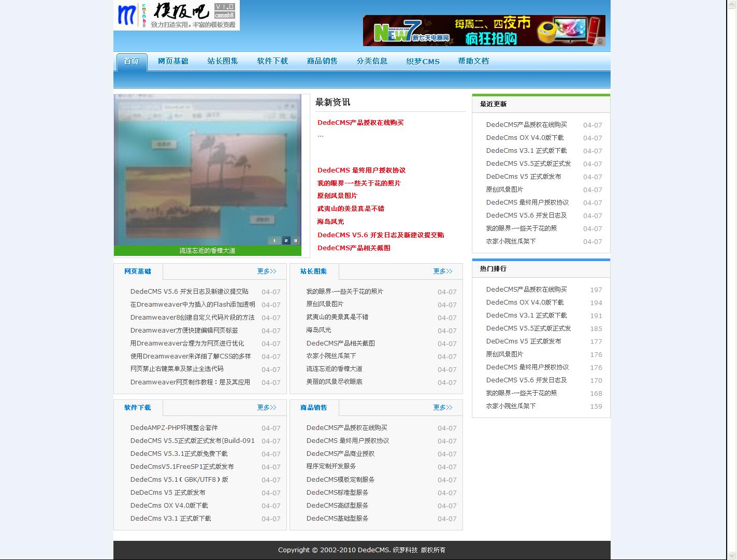Viewport: 737px width, 560px height.
Task: Open 我的眼界-一些关于花的照片 in the 最新资讯 list
Action: 359,183
